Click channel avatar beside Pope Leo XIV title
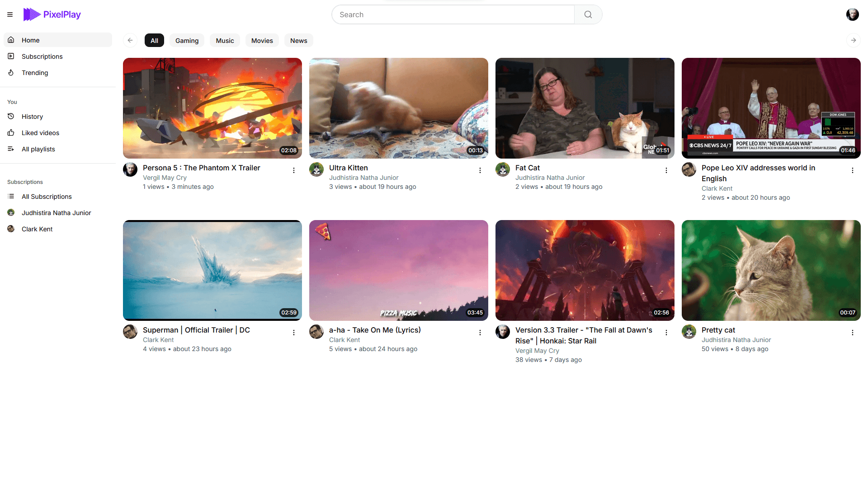The width and height of the screenshot is (868, 488). tap(689, 169)
